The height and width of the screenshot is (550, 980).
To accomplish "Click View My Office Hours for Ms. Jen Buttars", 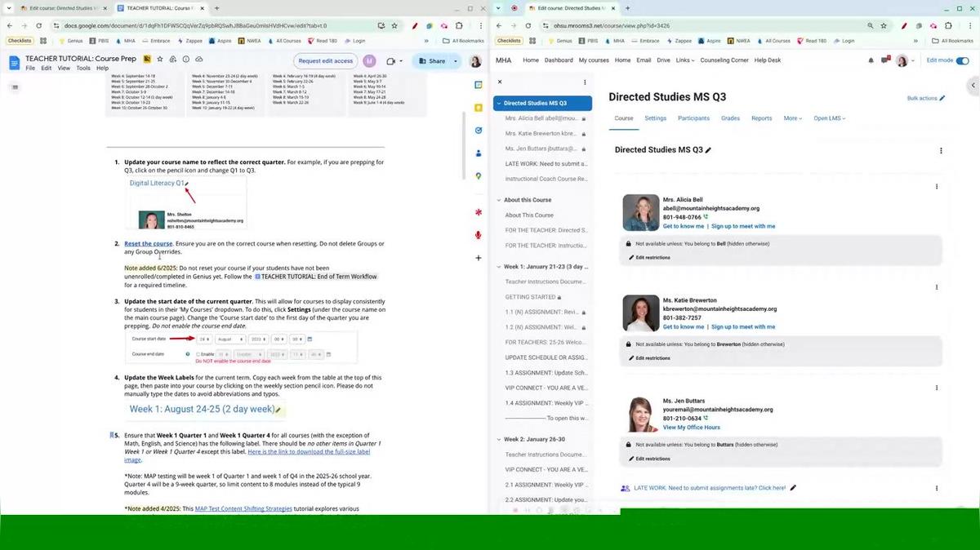I will (x=692, y=428).
